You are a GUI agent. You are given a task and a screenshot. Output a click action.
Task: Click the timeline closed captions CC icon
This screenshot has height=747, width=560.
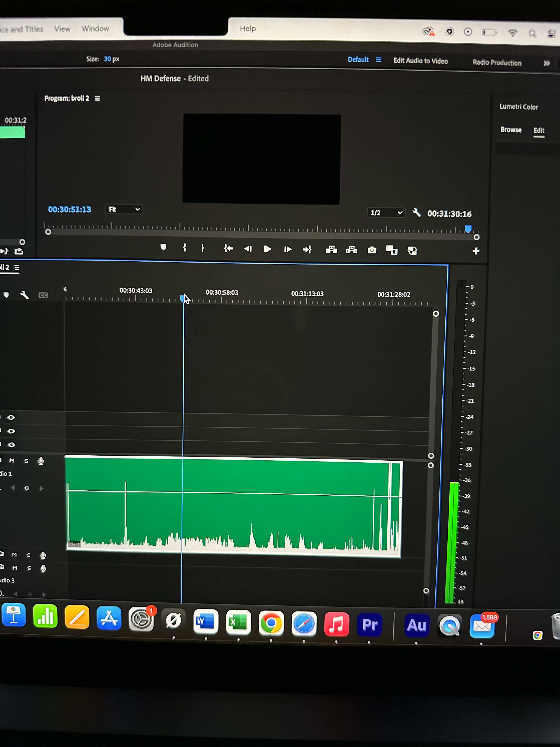point(43,295)
